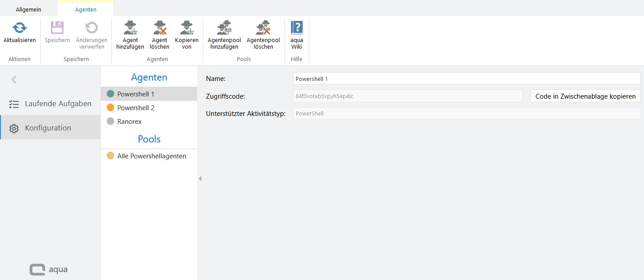
Task: Click the Agent hinzufügen icon
Action: pos(130,28)
